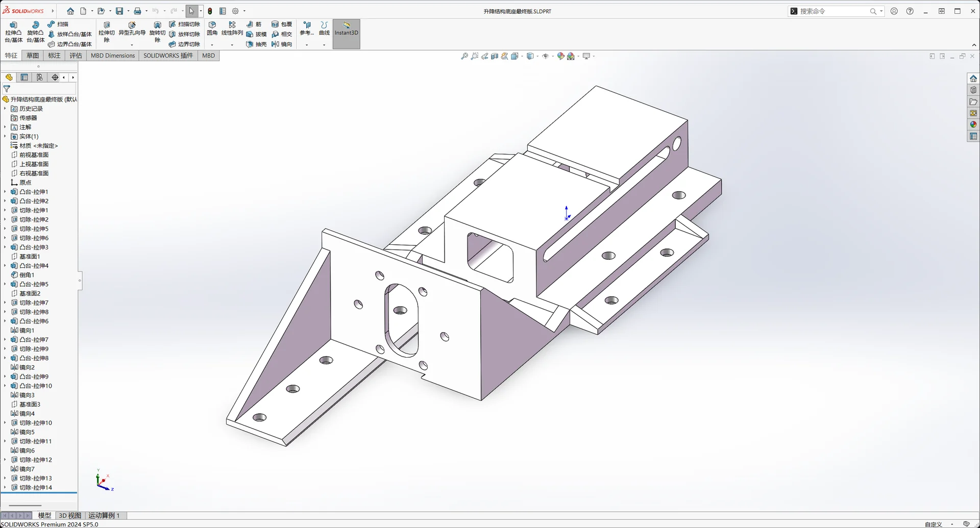Screen dimensions: 980x528
Task: Select 材质 <未指定> in feature tree
Action: (38, 146)
